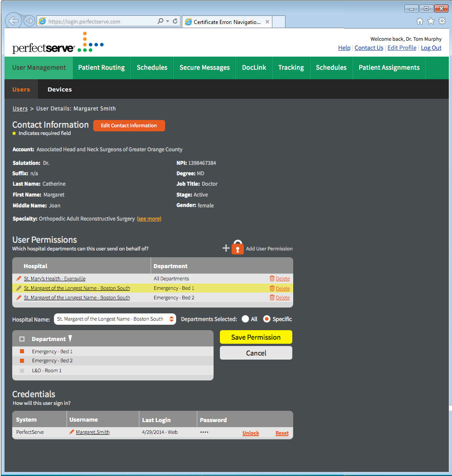This screenshot has height=476, width=452.
Task: Open the Patient Routing tab
Action: (101, 67)
